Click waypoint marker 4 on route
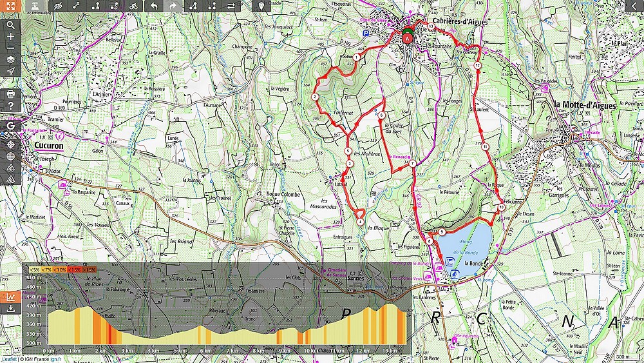The height and width of the screenshot is (363, 644). pos(360,222)
